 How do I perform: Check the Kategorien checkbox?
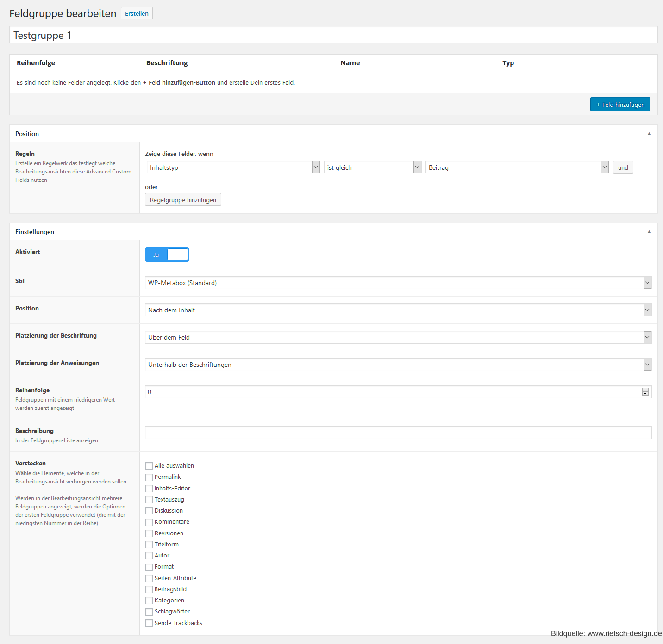coord(149,601)
